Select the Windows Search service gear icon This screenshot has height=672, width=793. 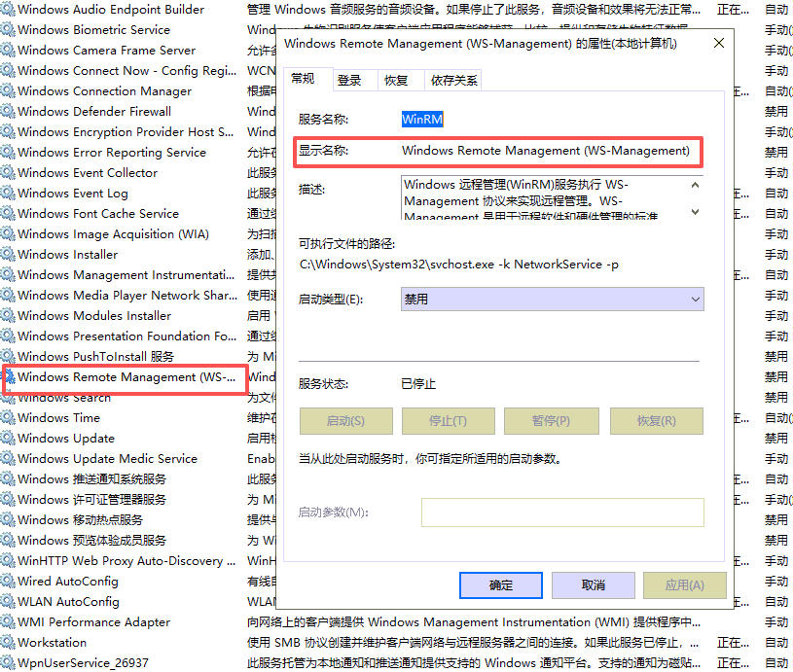point(8,398)
